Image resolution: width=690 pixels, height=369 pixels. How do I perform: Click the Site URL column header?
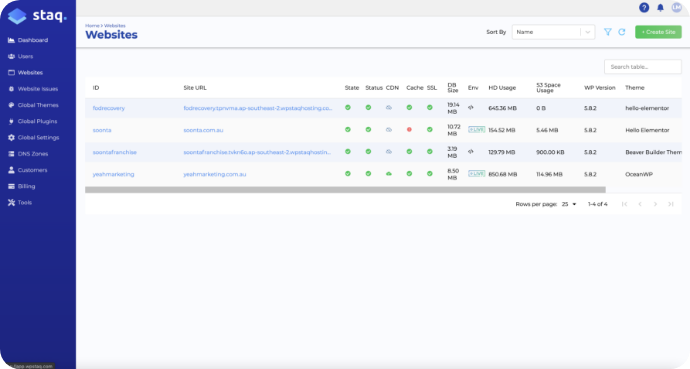(195, 88)
